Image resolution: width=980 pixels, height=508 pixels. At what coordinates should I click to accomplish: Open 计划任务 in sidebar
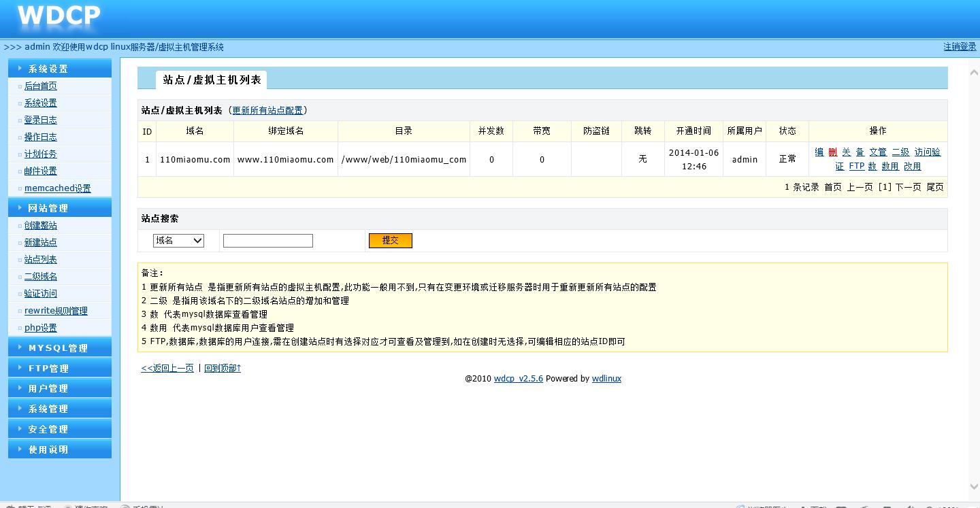pyautogui.click(x=41, y=154)
